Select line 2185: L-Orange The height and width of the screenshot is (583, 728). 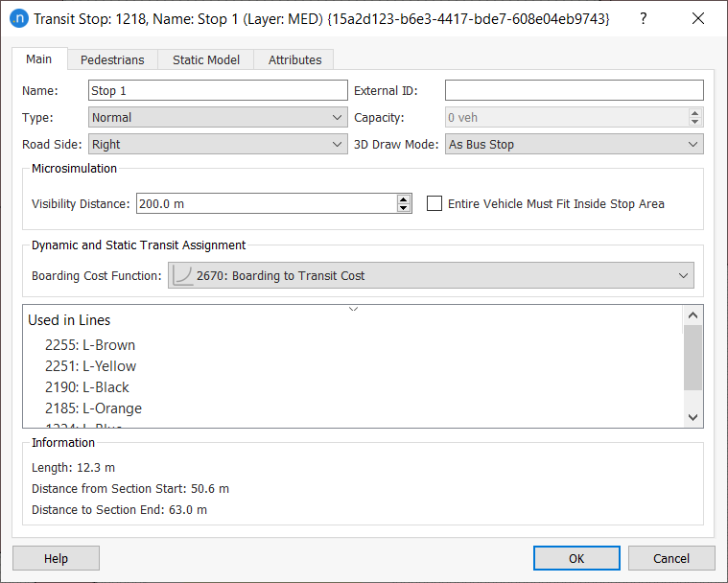(93, 408)
